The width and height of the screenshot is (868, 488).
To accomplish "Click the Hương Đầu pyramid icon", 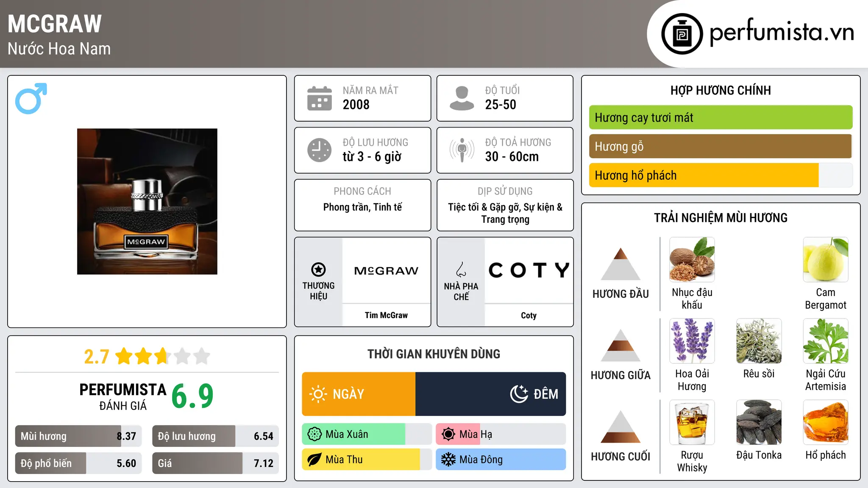I will 620,264.
